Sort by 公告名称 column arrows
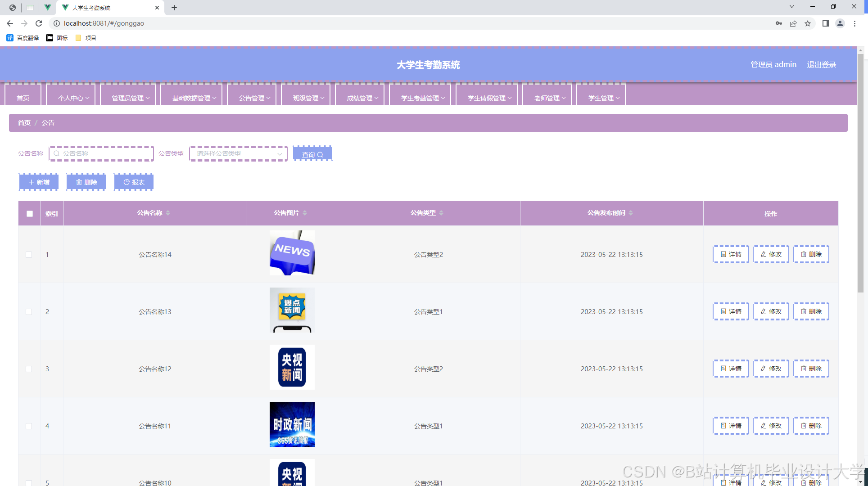 pos(168,213)
